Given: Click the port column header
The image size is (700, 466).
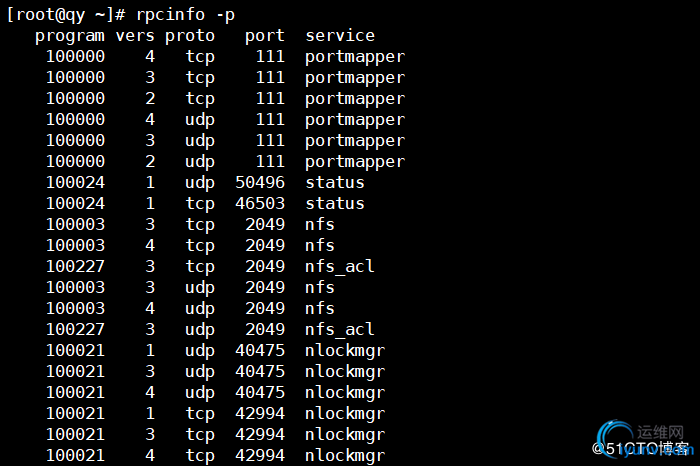Looking at the screenshot, I should coord(265,37).
